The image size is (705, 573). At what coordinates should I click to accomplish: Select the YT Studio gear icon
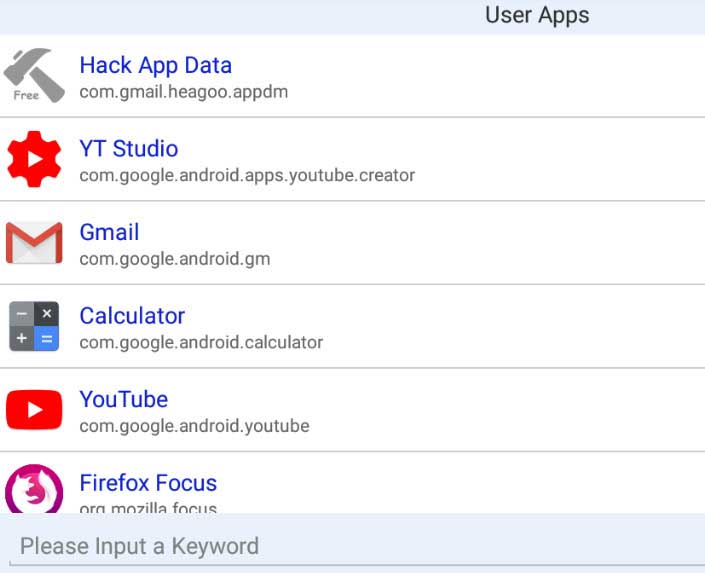click(34, 159)
